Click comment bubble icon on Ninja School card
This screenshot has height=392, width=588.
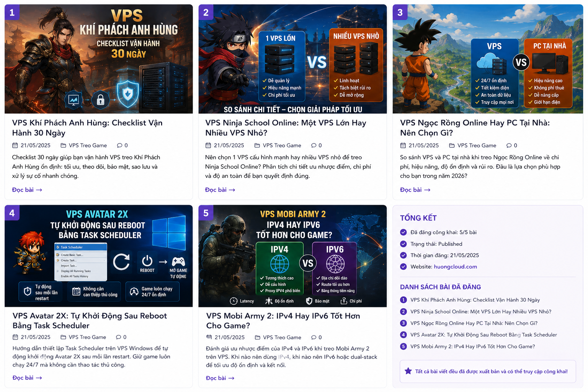pyautogui.click(x=314, y=145)
